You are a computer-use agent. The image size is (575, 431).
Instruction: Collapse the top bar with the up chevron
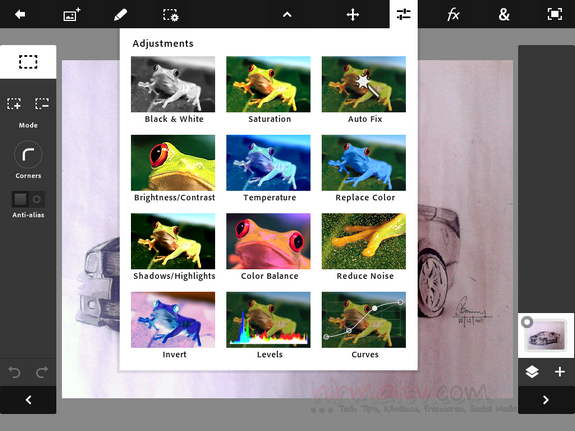tap(287, 15)
